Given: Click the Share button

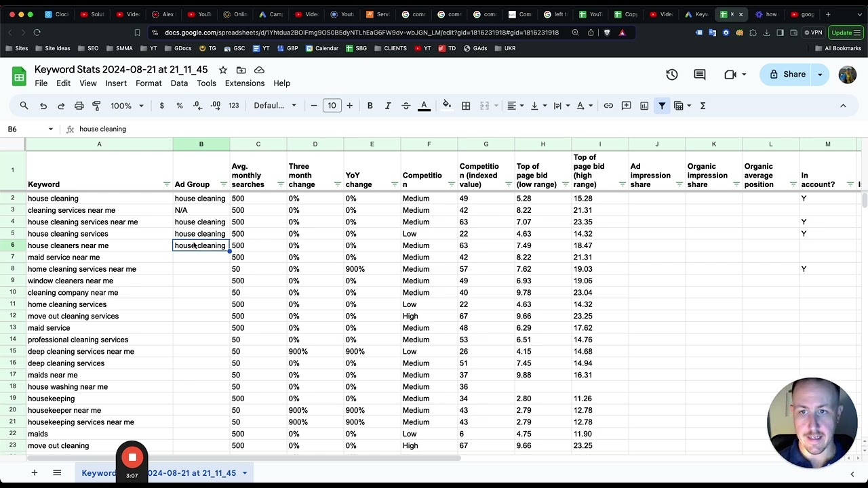Looking at the screenshot, I should [787, 75].
